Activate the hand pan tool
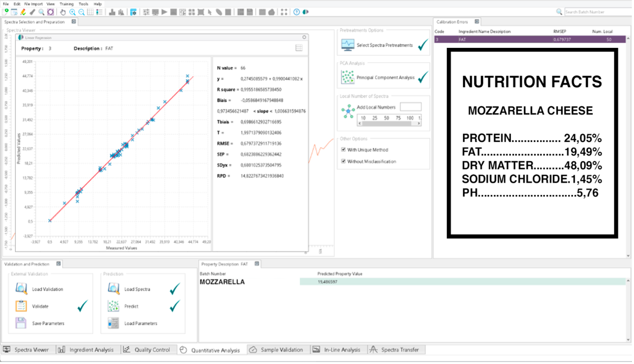 [x=62, y=12]
